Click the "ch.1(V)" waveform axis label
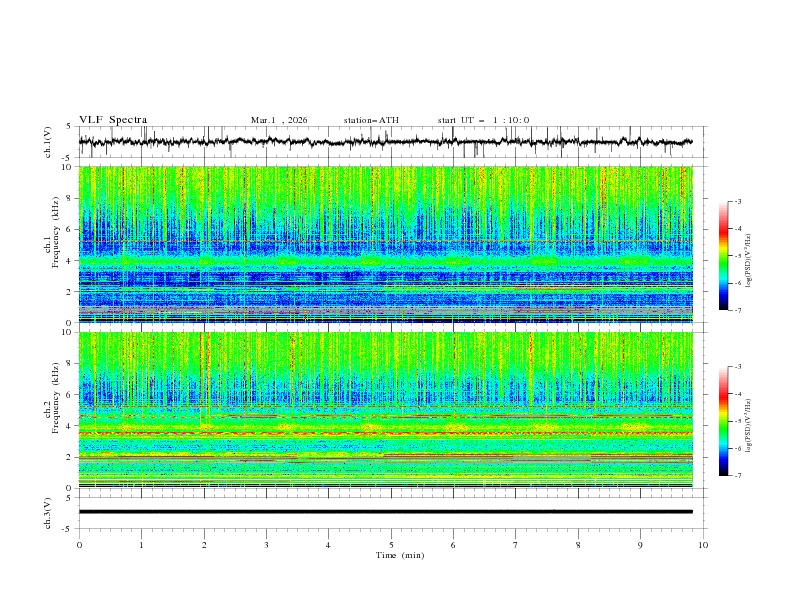The image size is (792, 612). [48, 142]
